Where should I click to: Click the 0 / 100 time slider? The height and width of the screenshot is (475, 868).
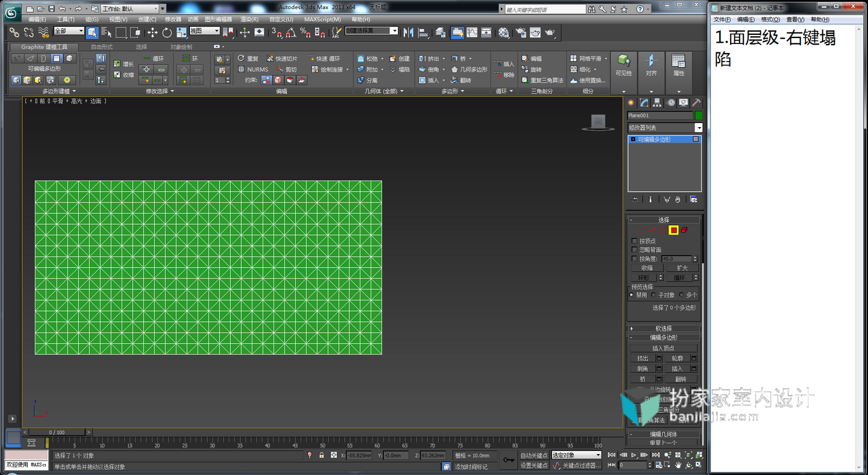coord(57,432)
